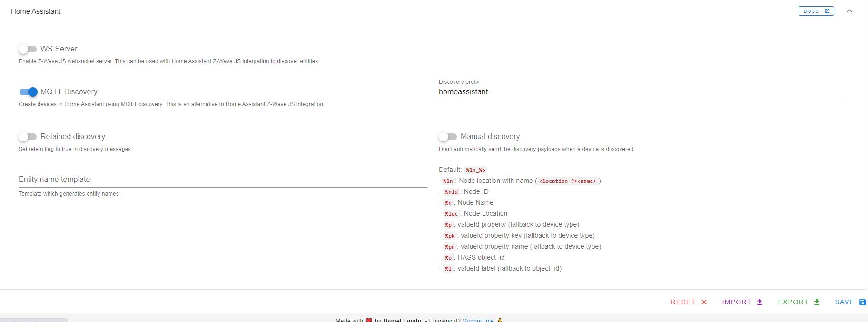Click 'Template which generates entity names' hint
The image size is (868, 322).
pyautogui.click(x=69, y=194)
